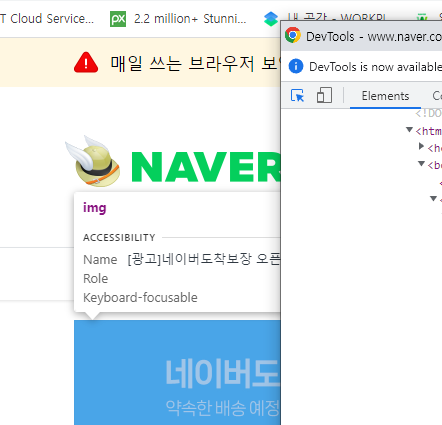Viewport: 442px width, 425px height.
Task: Open the Cloud Service bookmark
Action: [47, 19]
